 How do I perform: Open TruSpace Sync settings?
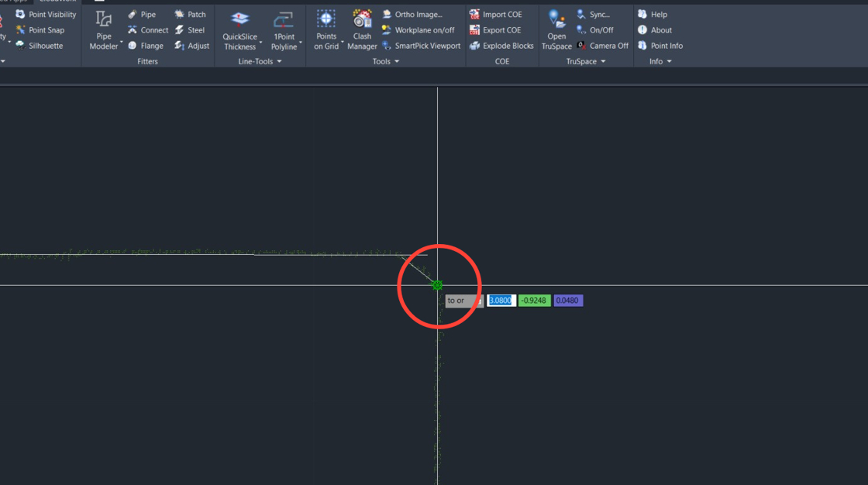coord(593,15)
